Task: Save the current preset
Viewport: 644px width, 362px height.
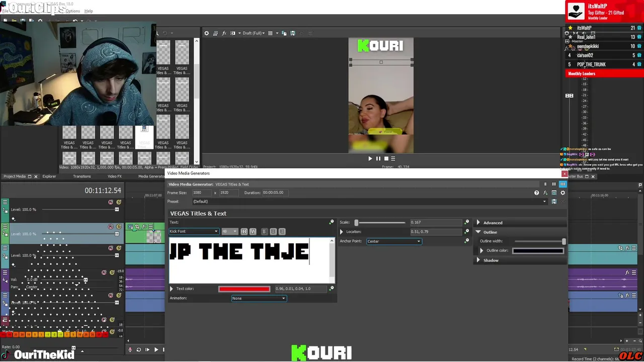Action: click(554, 202)
